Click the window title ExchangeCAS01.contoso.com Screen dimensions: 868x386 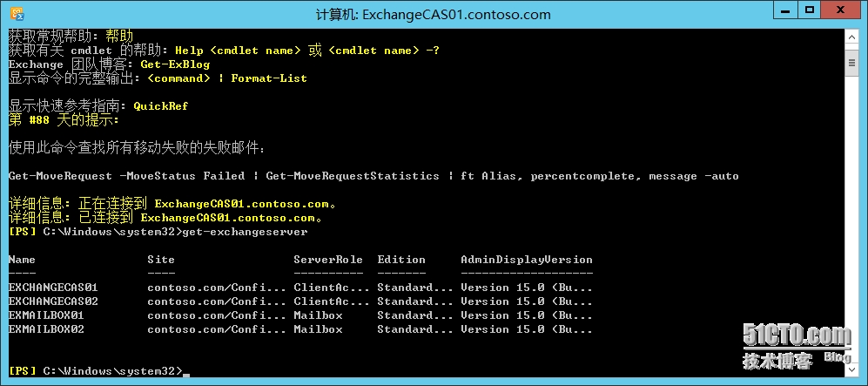(433, 14)
